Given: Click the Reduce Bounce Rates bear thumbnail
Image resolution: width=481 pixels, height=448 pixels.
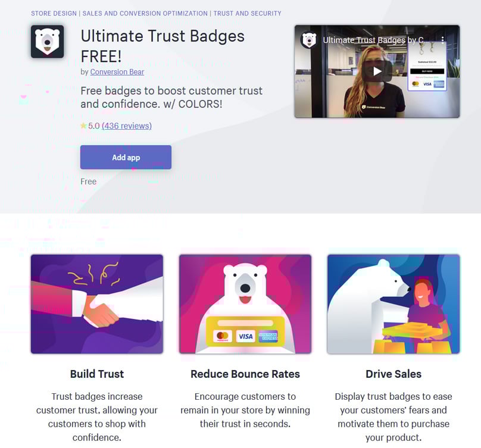Looking at the screenshot, I should click(x=245, y=297).
